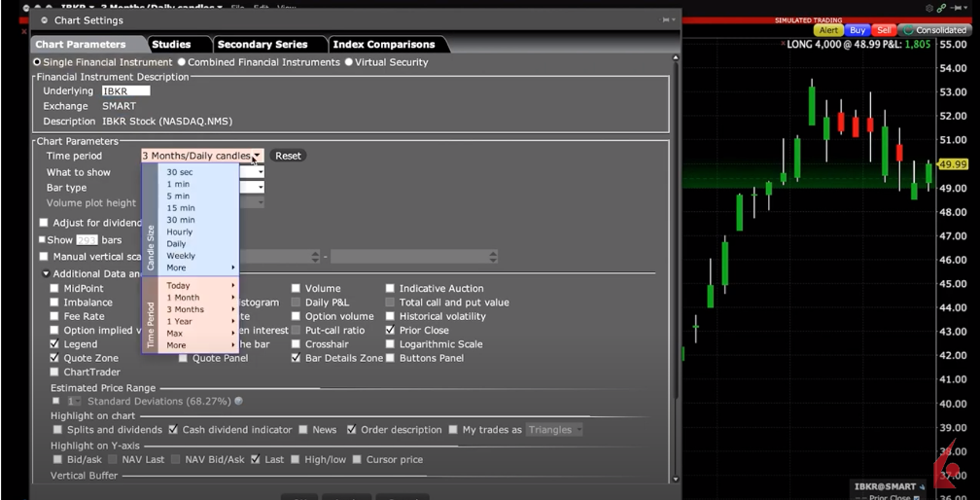Click the chain link icon in chart header
The image size is (980, 500).
pos(941,8)
